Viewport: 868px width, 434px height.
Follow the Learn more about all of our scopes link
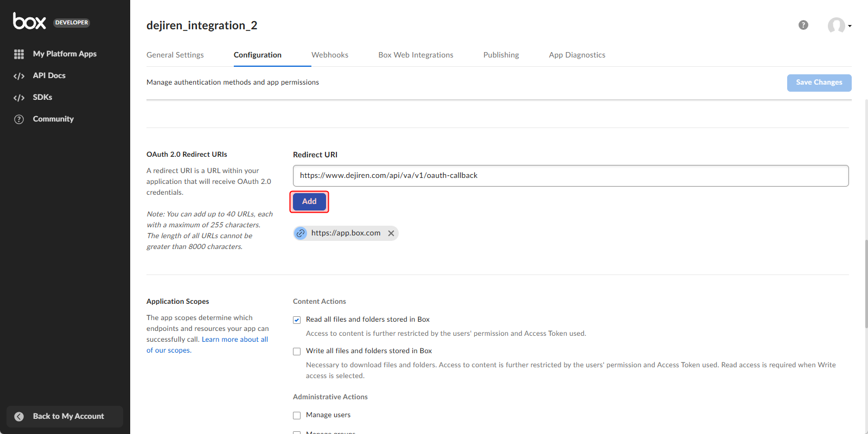coord(235,340)
